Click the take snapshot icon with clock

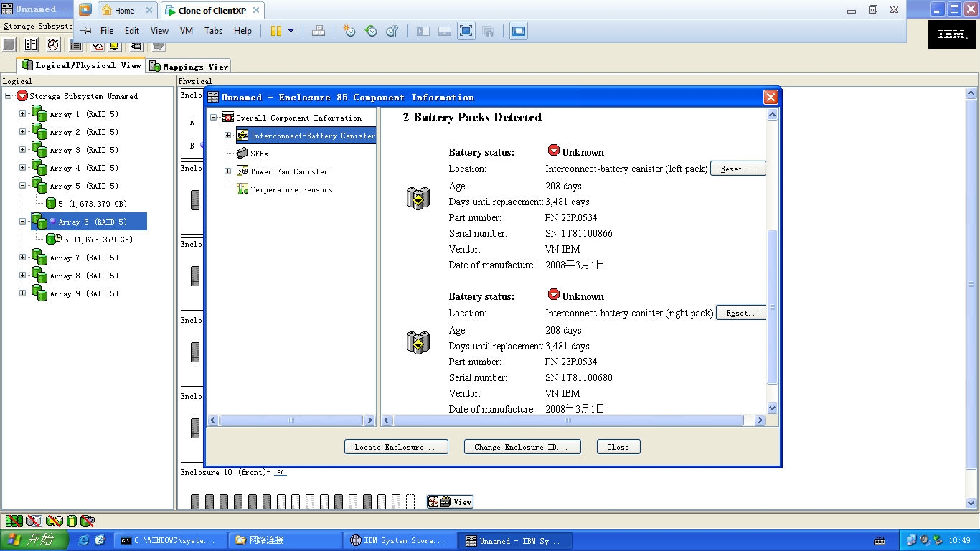[349, 31]
